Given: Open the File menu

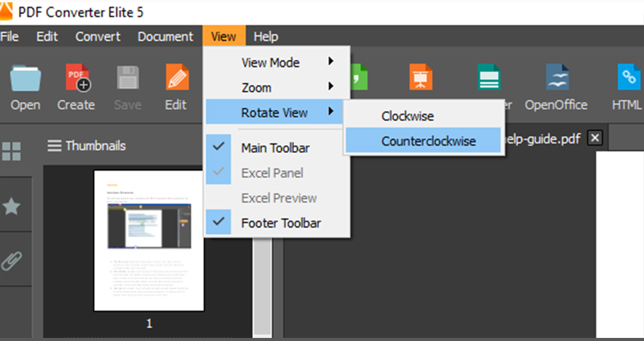Looking at the screenshot, I should pos(9,36).
